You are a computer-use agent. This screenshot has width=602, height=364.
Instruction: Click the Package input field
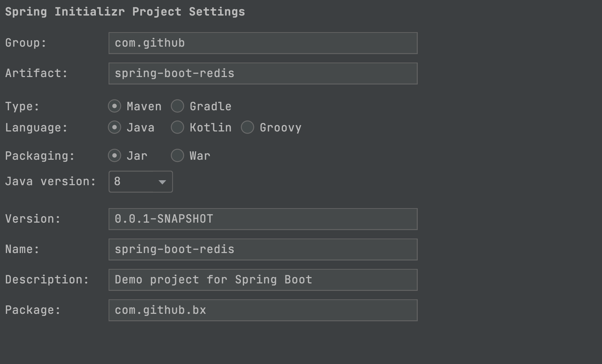(x=263, y=310)
